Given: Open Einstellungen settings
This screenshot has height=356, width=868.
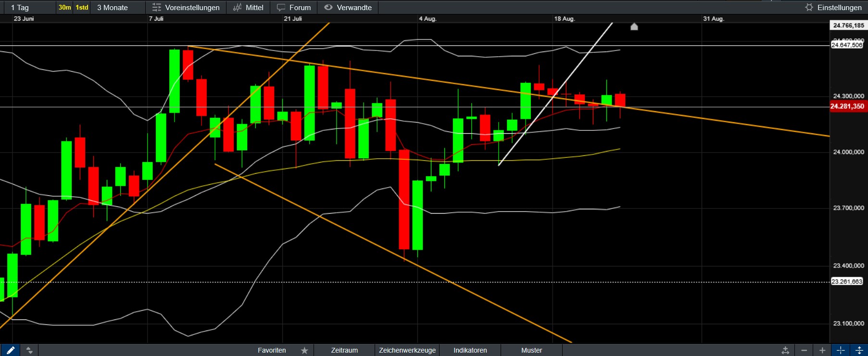Looking at the screenshot, I should [834, 7].
